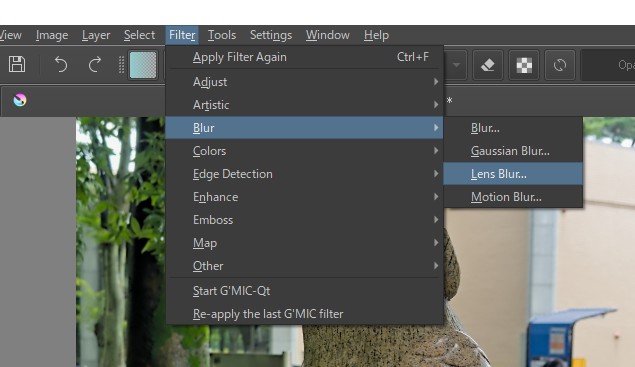Open the Layer menu
Screen dimensions: 635x367
96,35
